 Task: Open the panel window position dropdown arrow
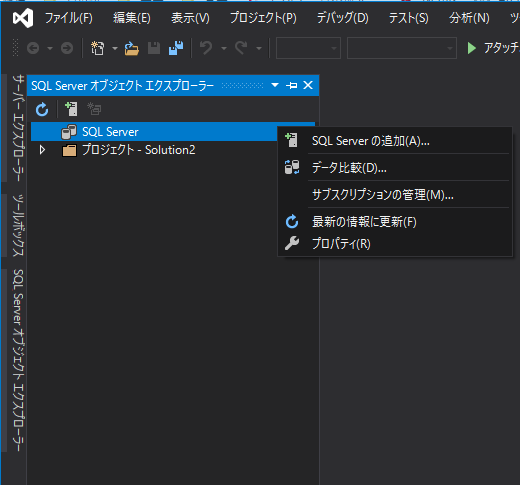point(275,85)
